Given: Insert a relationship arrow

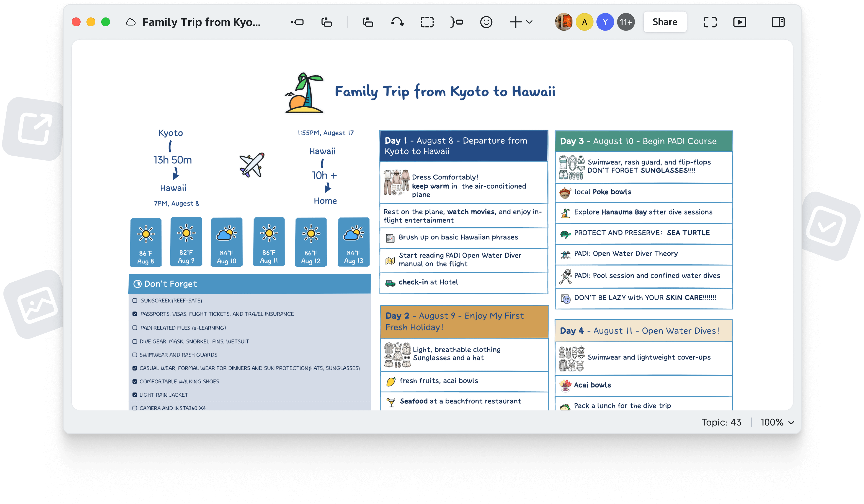Looking at the screenshot, I should tap(397, 22).
